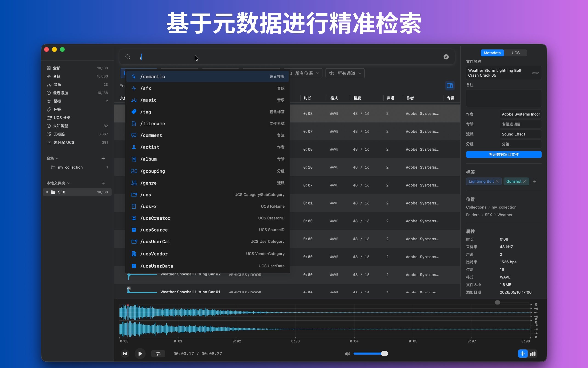The image size is (588, 368).
Task: Open 星标 starred items
Action: click(x=77, y=101)
